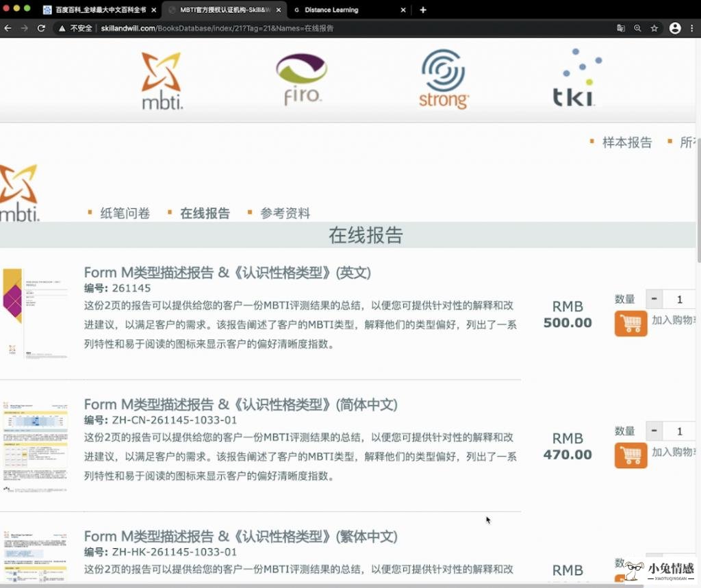This screenshot has height=588, width=701.
Task: Open the 样本报告 link
Action: pos(627,142)
